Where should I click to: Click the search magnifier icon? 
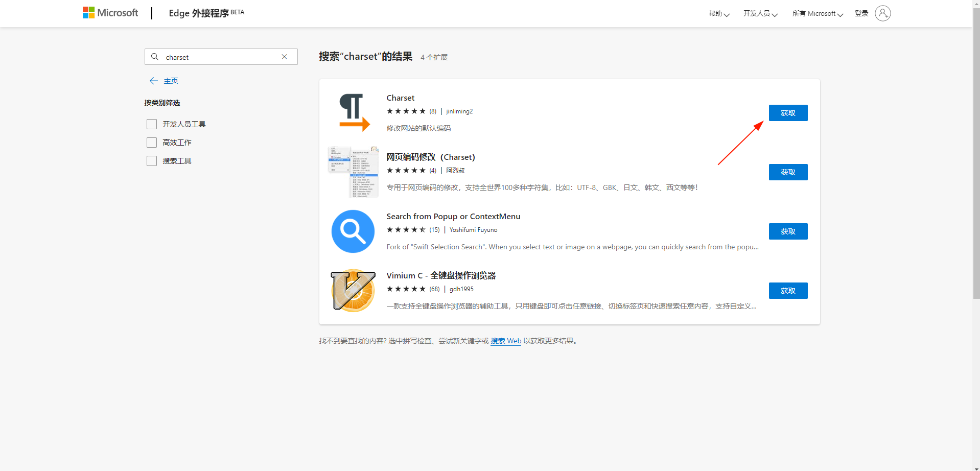[x=155, y=57]
